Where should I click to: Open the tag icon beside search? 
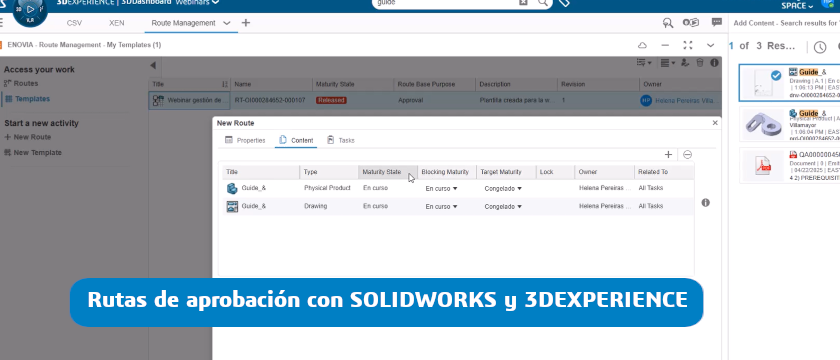coord(564,3)
